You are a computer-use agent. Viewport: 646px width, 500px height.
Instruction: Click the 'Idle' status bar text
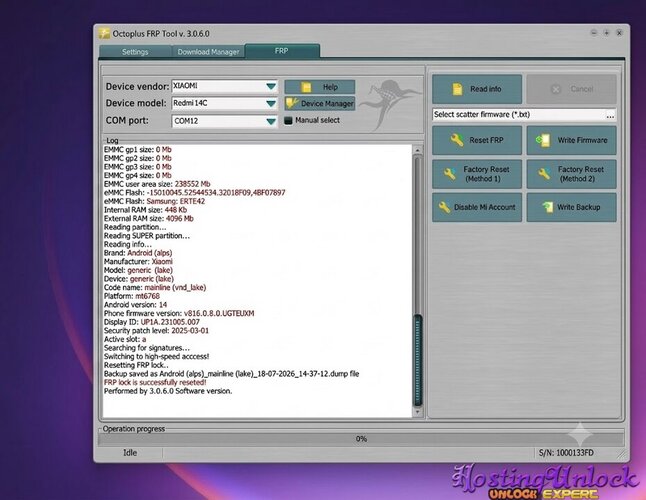point(130,453)
